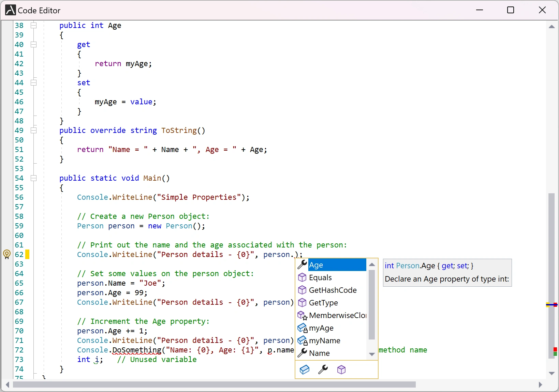Click the method icon next to GetType

(302, 303)
